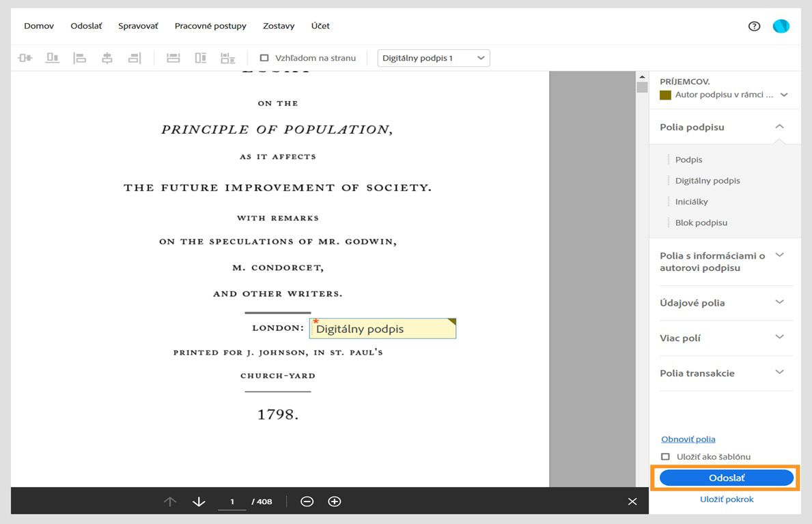This screenshot has width=812, height=524.
Task: Expand Polia s informáciami o autorovi podpisu
Action: (779, 255)
